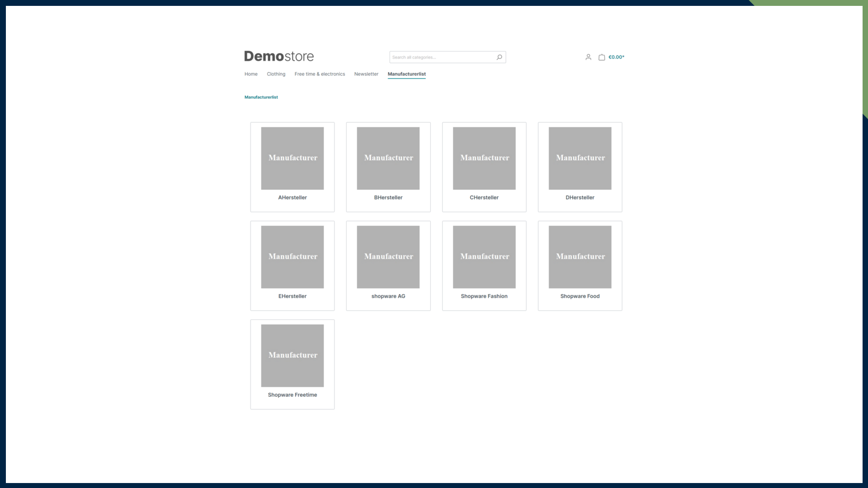
Task: Click the Shopware Fashion name label
Action: (484, 296)
